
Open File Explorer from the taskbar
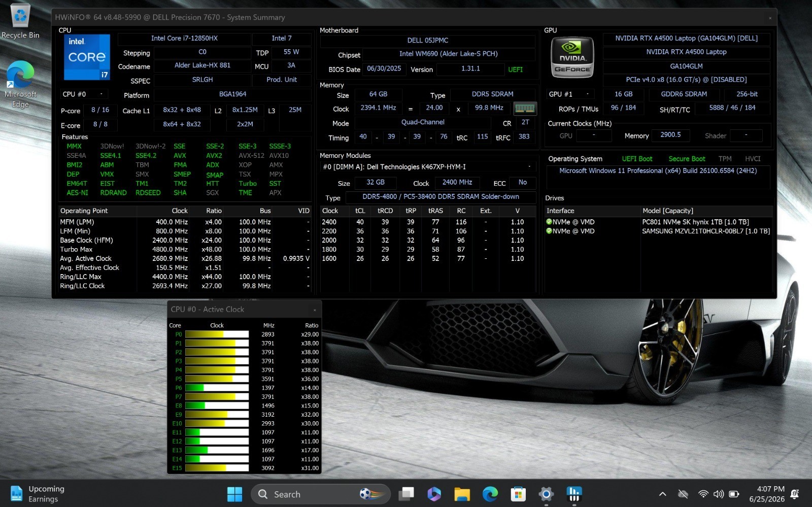pyautogui.click(x=462, y=494)
